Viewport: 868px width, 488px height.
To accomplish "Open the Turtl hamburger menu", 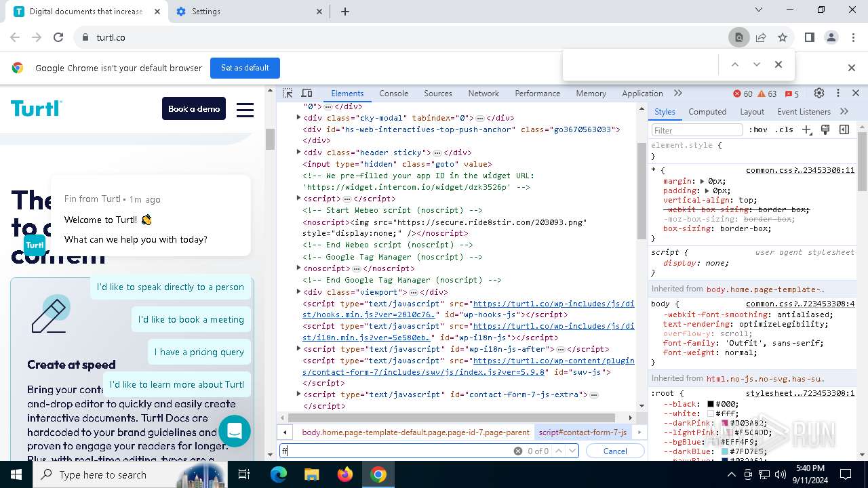I will [245, 109].
